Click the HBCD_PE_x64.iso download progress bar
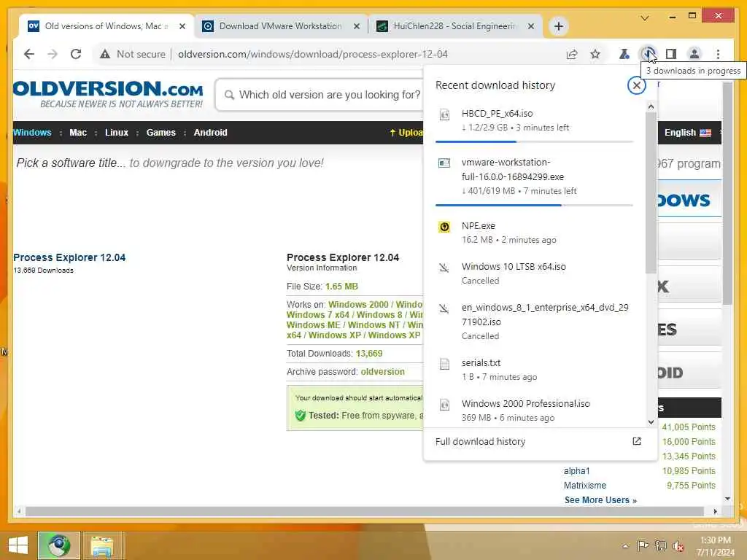Image resolution: width=747 pixels, height=560 pixels. coord(534,141)
